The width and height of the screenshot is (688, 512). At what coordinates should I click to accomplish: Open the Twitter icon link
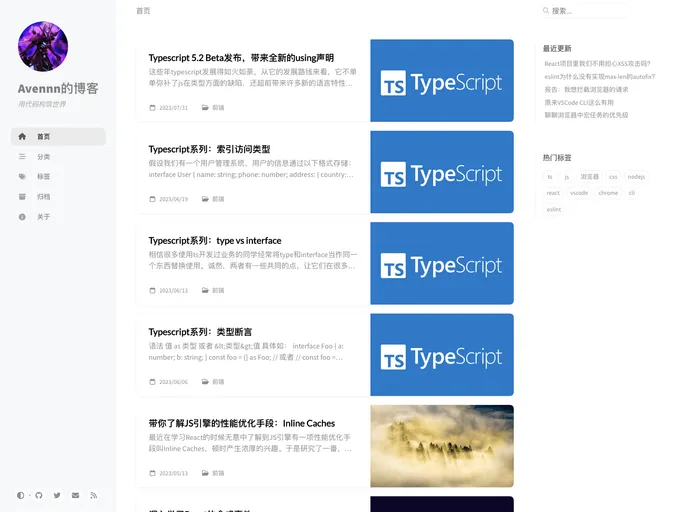click(57, 495)
